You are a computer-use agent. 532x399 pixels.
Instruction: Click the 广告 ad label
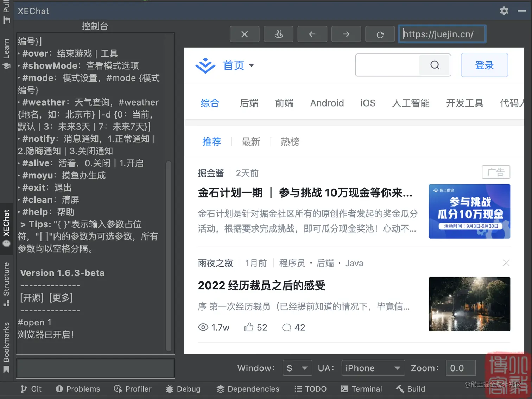496,172
